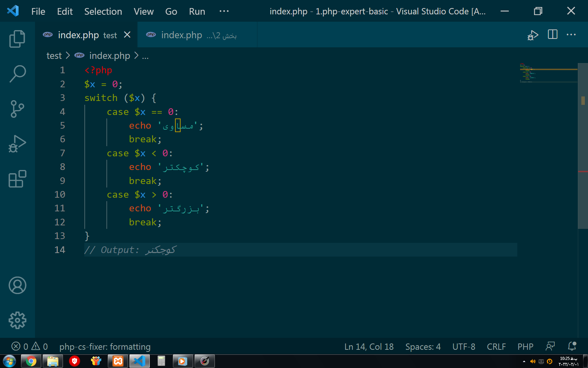588x368 pixels.
Task: Click the test folder breadcrumb
Action: (x=54, y=56)
